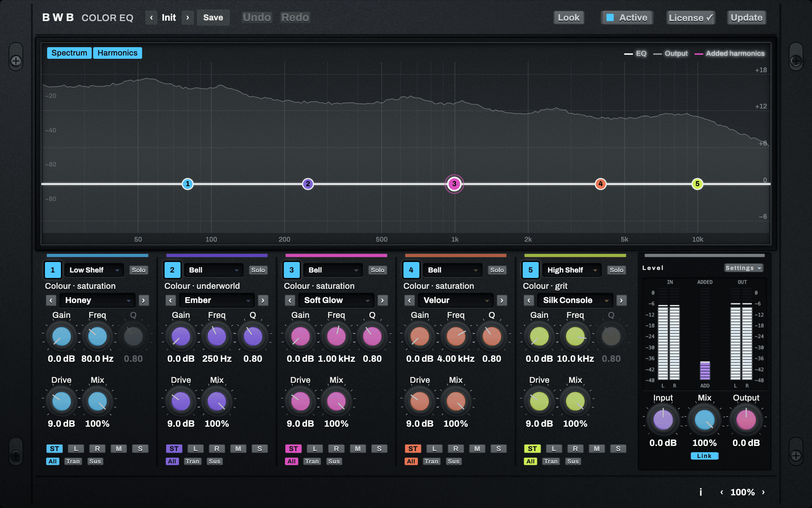Set band 4 to Tran mode

pos(431,462)
